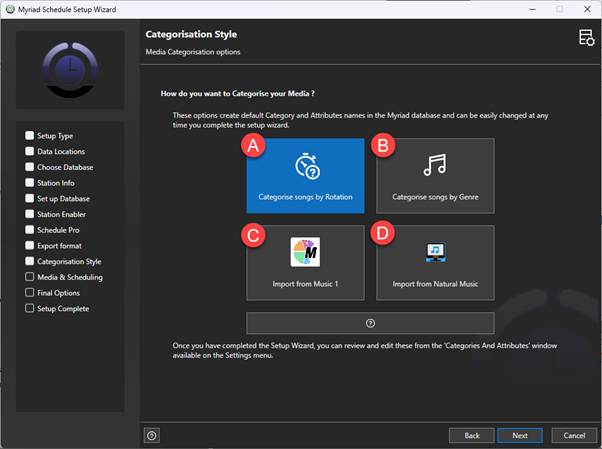Click the 'Categorisation Style' page heading
Viewport: 602px width, 449px height.
coord(191,34)
